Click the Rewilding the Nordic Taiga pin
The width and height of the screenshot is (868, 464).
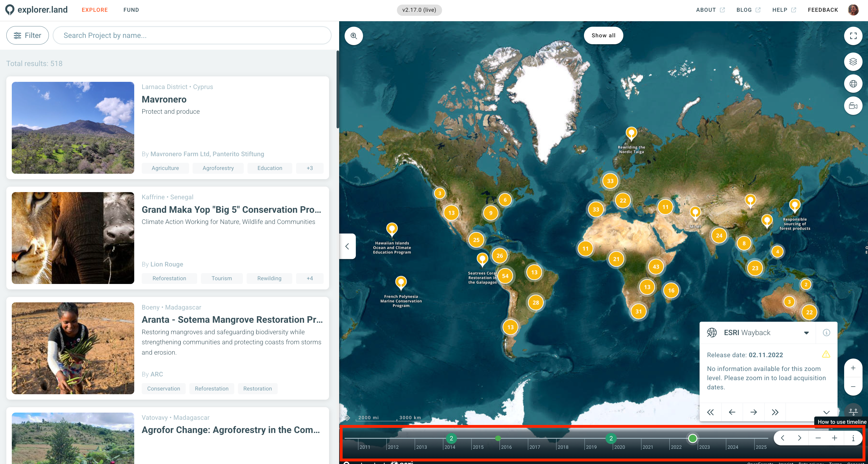[631, 133]
